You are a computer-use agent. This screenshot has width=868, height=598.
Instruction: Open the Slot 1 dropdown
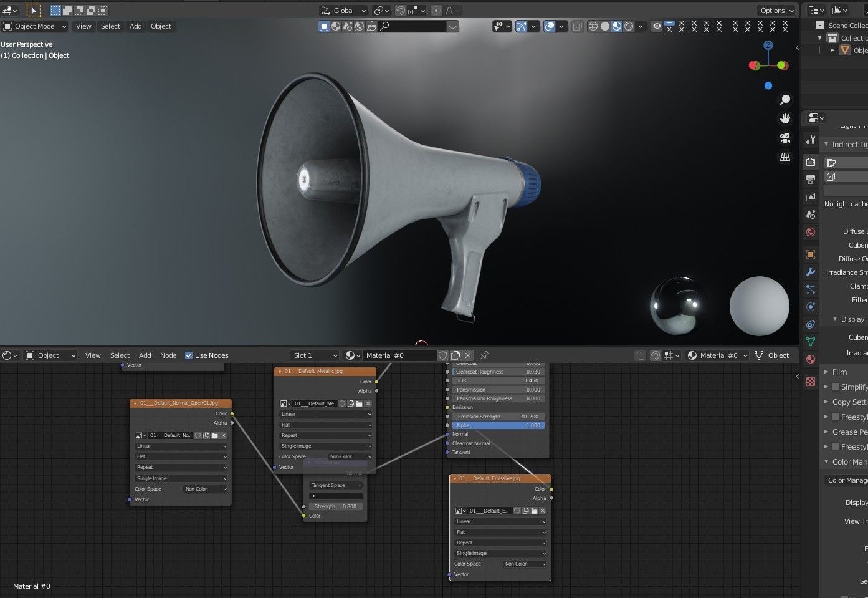tap(315, 355)
